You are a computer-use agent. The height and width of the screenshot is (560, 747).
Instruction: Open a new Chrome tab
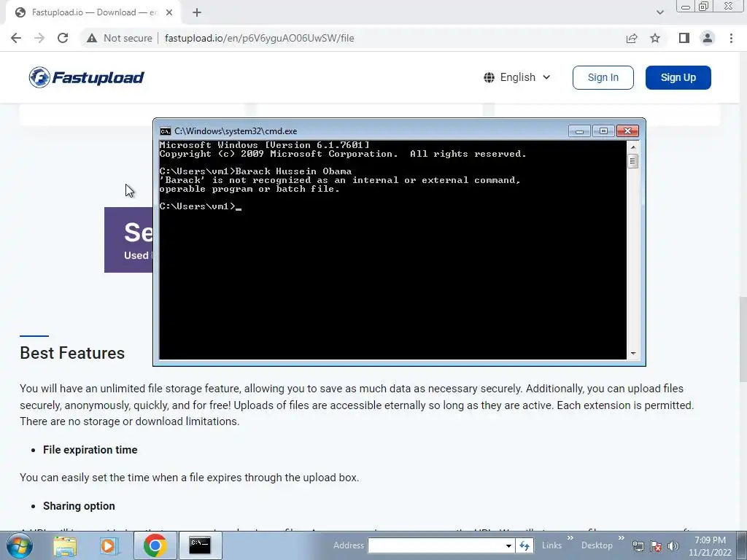pos(197,12)
